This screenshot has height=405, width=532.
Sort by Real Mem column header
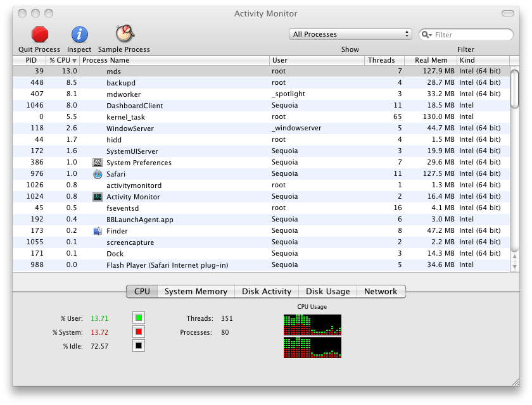(x=431, y=60)
